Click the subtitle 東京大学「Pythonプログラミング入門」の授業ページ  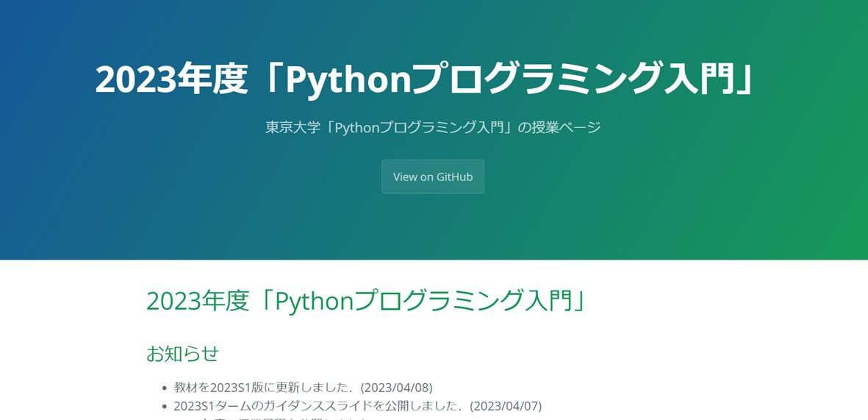[x=433, y=127]
